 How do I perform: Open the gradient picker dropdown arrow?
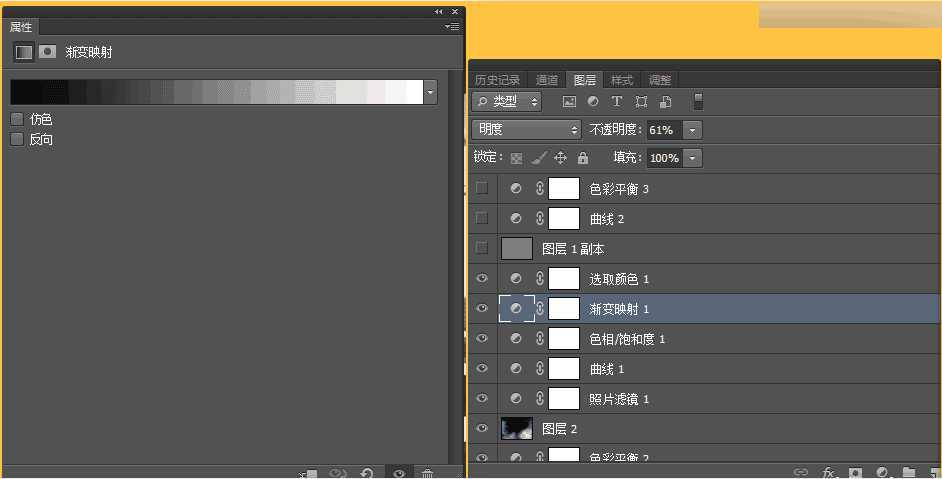click(x=431, y=92)
